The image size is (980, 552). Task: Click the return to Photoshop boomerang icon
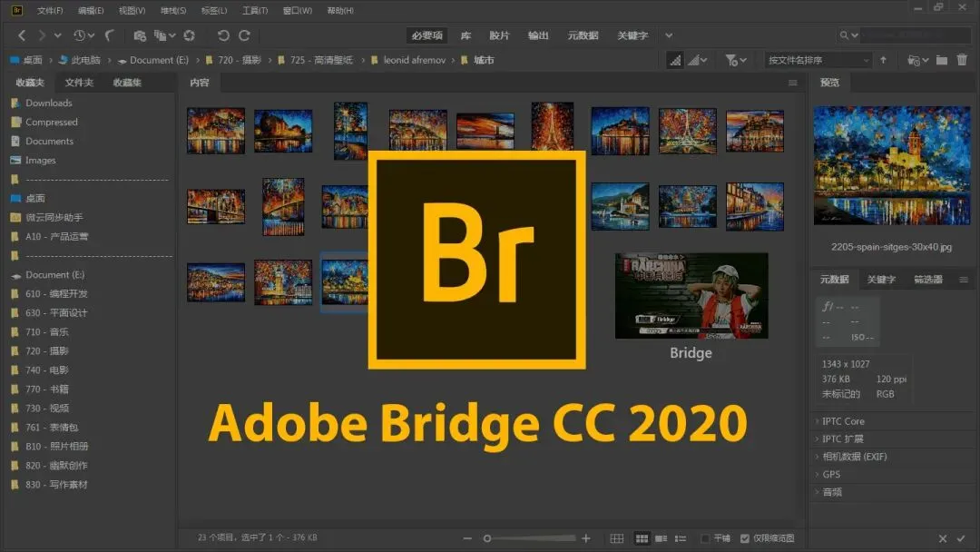(110, 35)
